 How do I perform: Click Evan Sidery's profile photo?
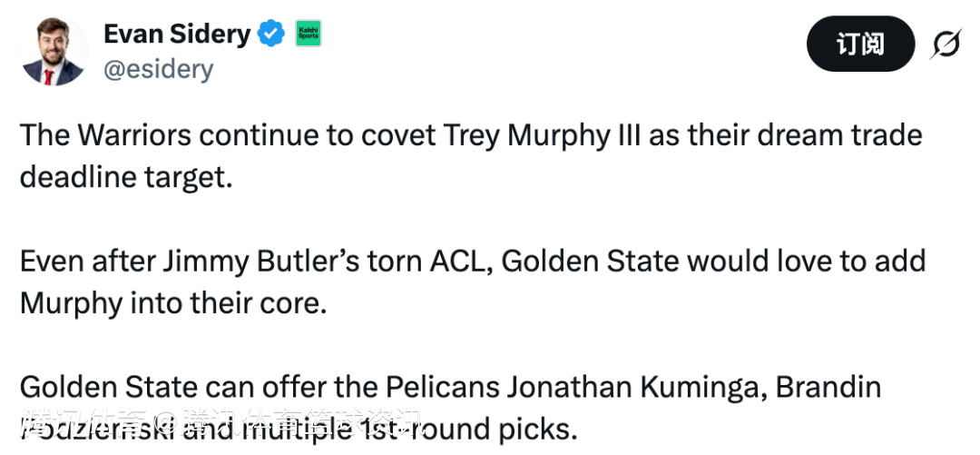click(x=54, y=51)
